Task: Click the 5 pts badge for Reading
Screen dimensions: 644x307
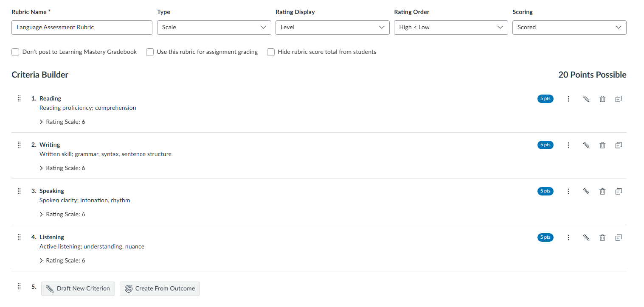Action: pos(546,99)
